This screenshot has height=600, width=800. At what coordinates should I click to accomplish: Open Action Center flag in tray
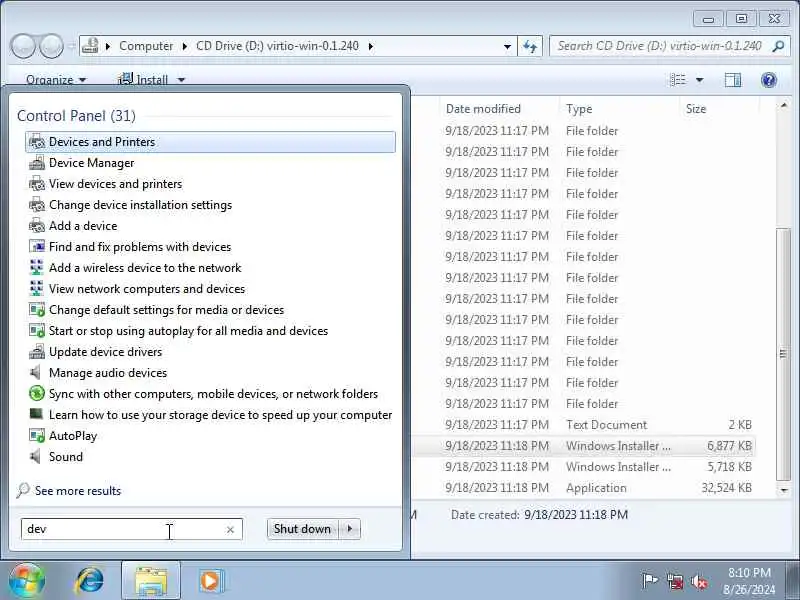click(649, 581)
